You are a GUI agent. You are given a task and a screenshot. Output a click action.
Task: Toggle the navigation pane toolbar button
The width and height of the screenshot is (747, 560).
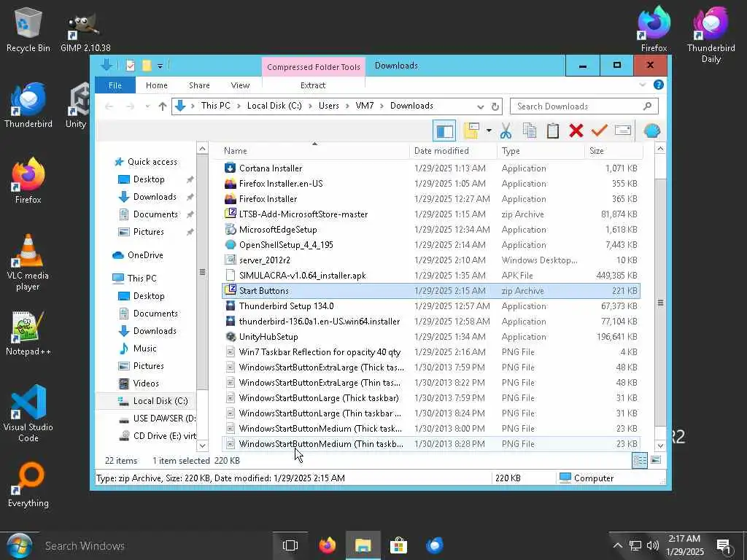[x=444, y=131]
